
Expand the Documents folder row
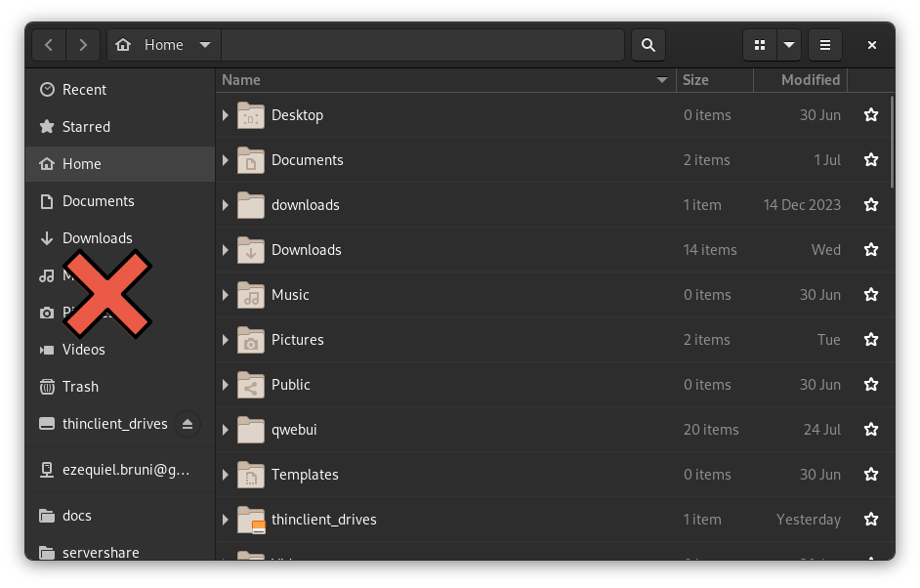point(225,159)
